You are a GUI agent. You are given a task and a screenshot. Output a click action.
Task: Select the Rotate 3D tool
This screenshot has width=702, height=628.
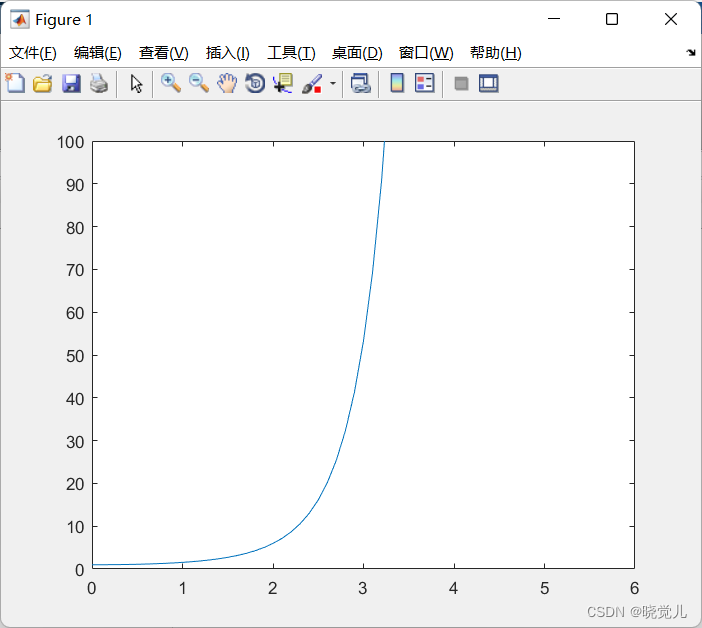coord(255,83)
